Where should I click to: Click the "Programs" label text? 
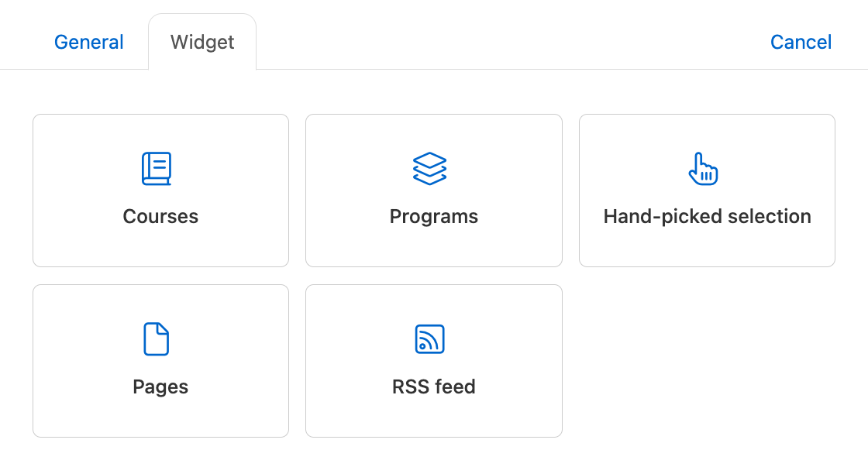coord(433,216)
